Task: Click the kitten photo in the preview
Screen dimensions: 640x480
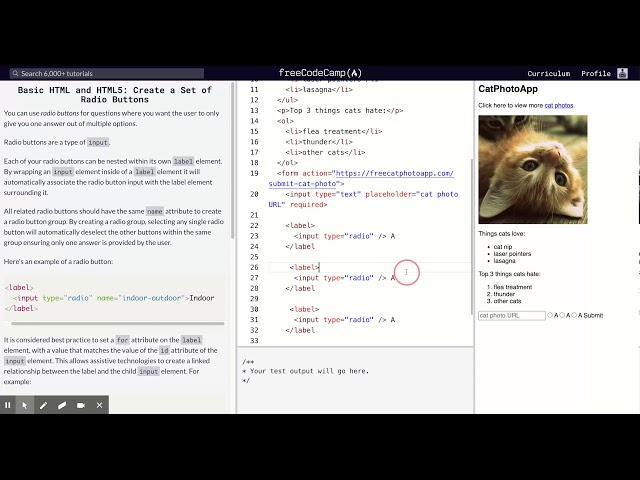Action: [533, 169]
